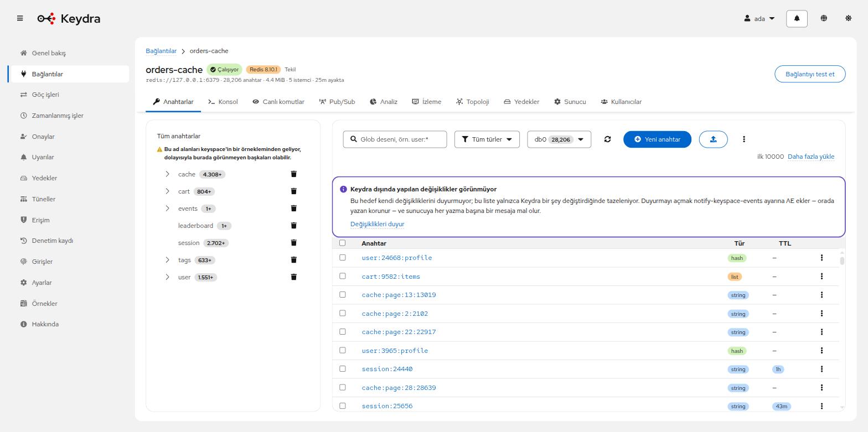The width and height of the screenshot is (868, 432).
Task: Open the hamburger menu icon
Action: [x=20, y=18]
